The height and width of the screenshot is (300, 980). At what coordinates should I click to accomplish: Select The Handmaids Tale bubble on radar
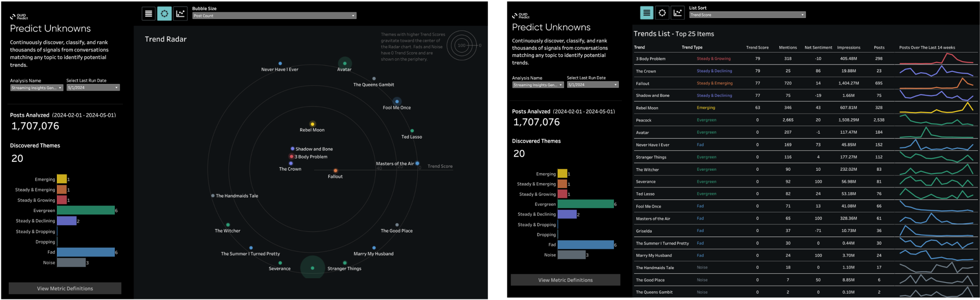213,196
